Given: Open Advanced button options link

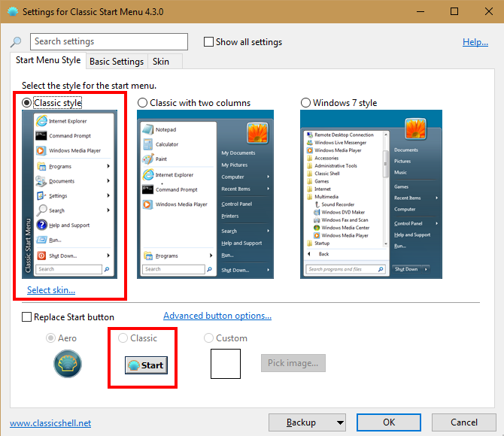Looking at the screenshot, I should click(x=217, y=316).
